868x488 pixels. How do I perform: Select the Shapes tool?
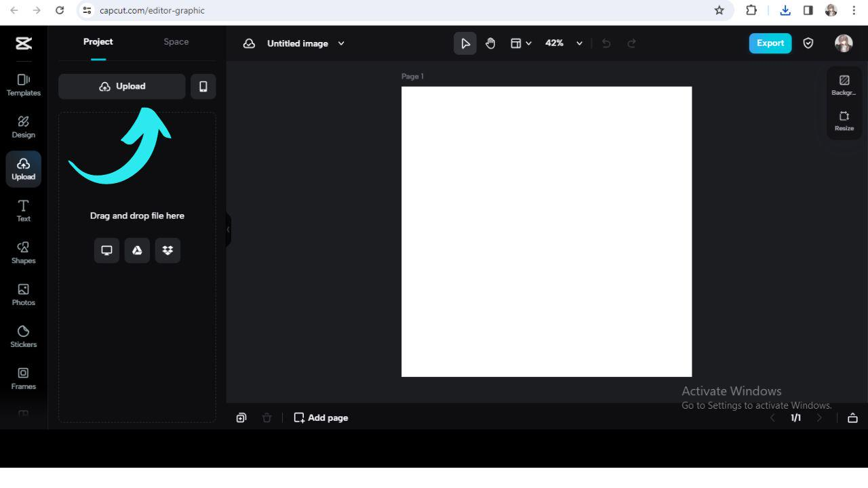point(23,252)
